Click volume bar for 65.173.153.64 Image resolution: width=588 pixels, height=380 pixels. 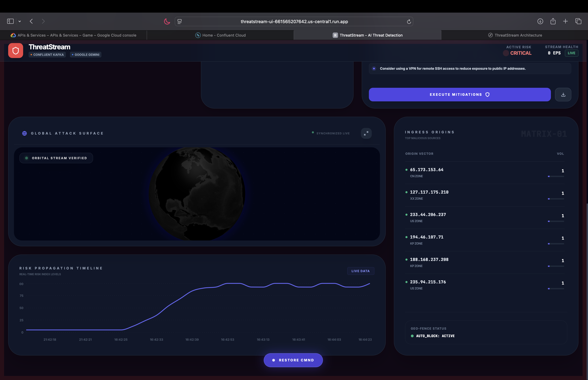(x=556, y=176)
